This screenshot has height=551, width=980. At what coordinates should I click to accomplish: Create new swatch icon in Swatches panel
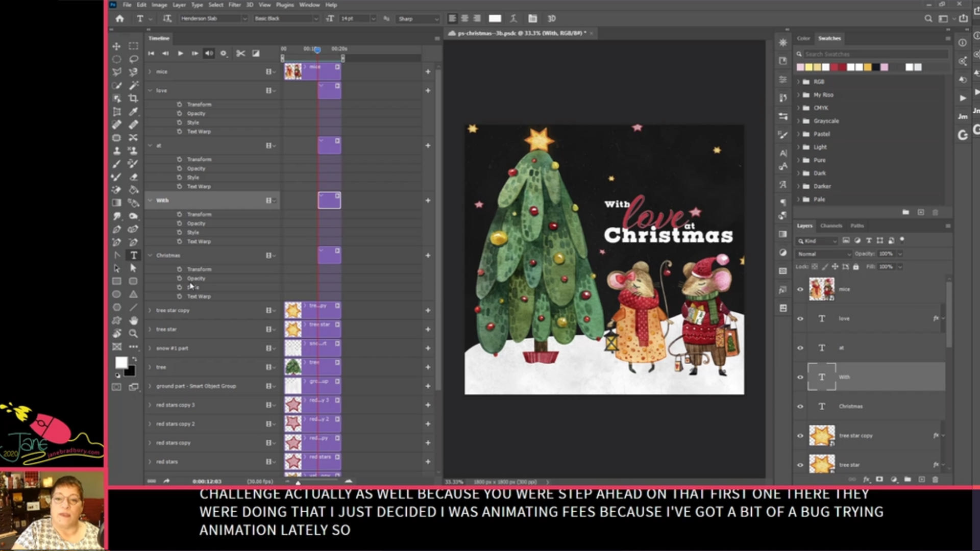coord(921,212)
